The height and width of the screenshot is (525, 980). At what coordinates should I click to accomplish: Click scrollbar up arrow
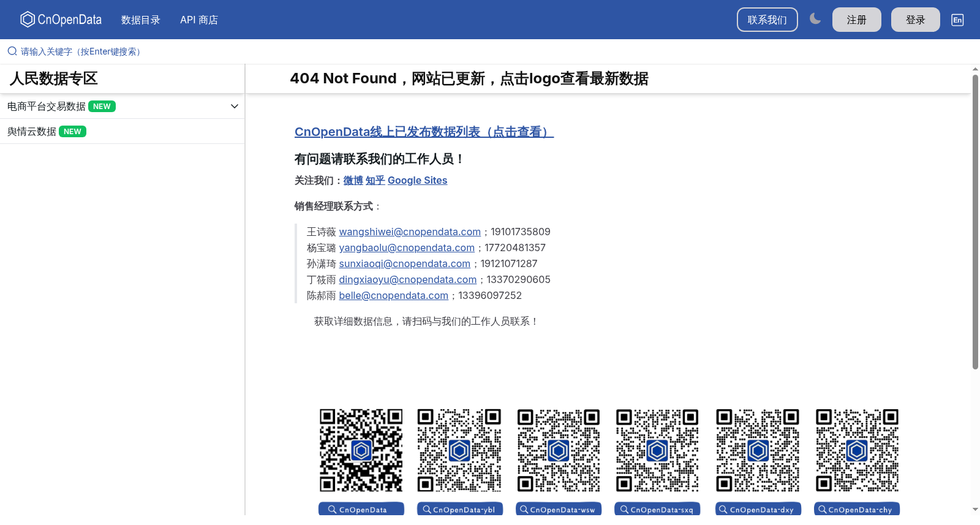pyautogui.click(x=975, y=69)
